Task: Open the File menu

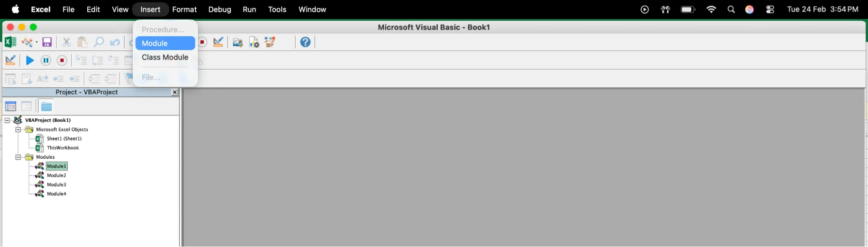Action: (69, 9)
